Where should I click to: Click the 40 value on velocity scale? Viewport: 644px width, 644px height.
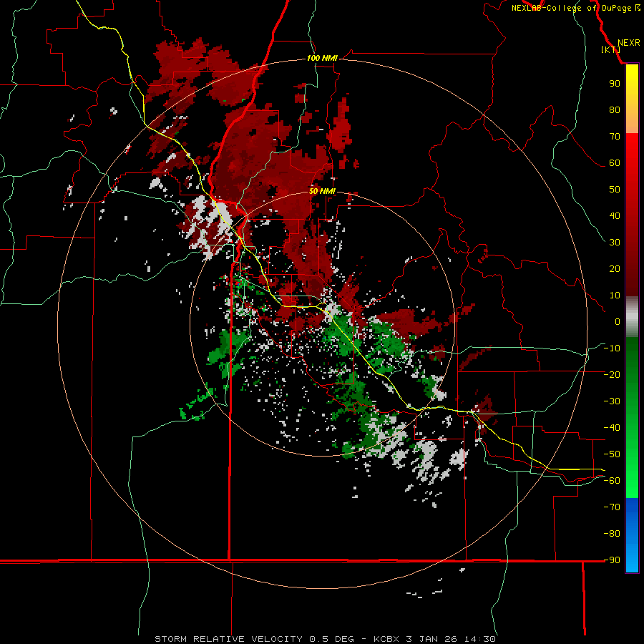[615, 215]
